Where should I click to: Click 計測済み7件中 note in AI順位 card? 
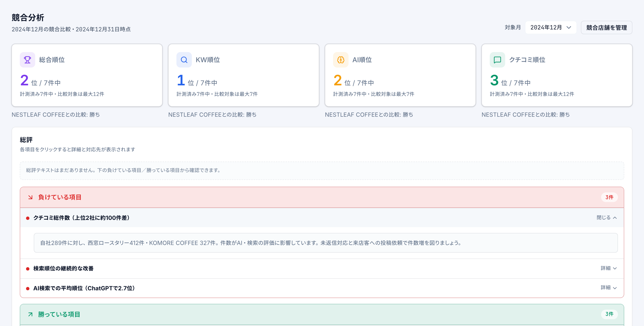(374, 94)
